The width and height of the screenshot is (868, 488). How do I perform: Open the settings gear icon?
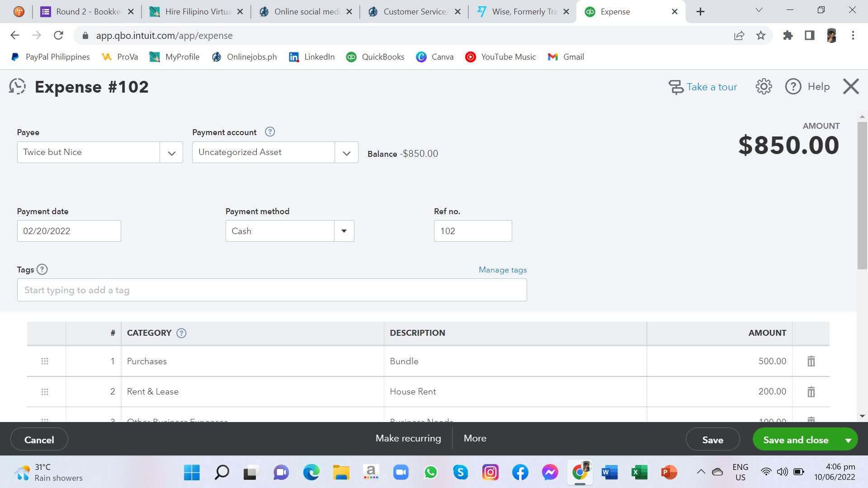(x=764, y=86)
